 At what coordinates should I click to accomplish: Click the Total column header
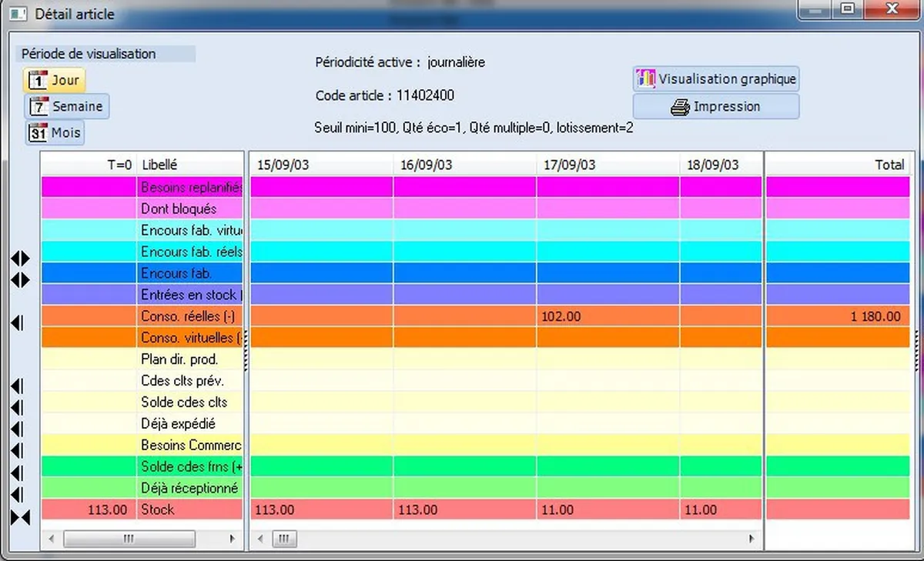pyautogui.click(x=837, y=165)
